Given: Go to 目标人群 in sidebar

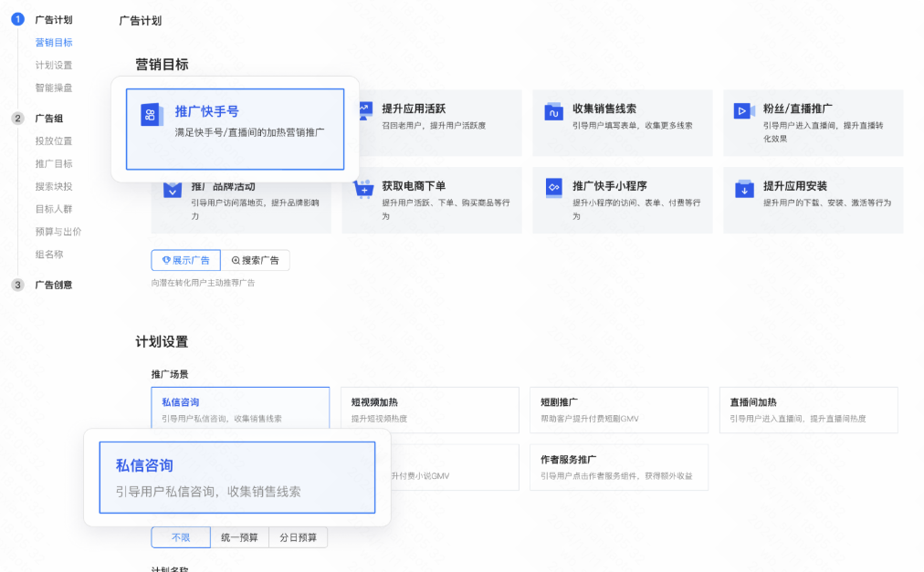Looking at the screenshot, I should coord(54,209).
